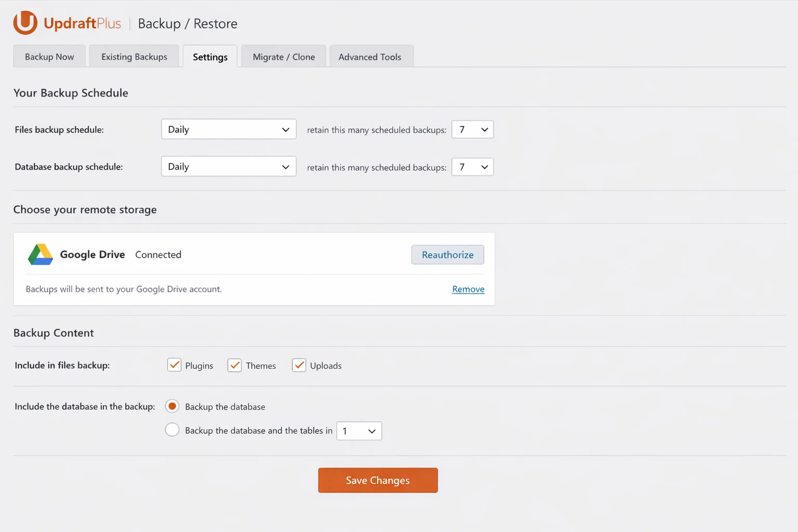Open the Database backup schedule dropdown
Image resolution: width=798 pixels, height=532 pixels.
229,167
